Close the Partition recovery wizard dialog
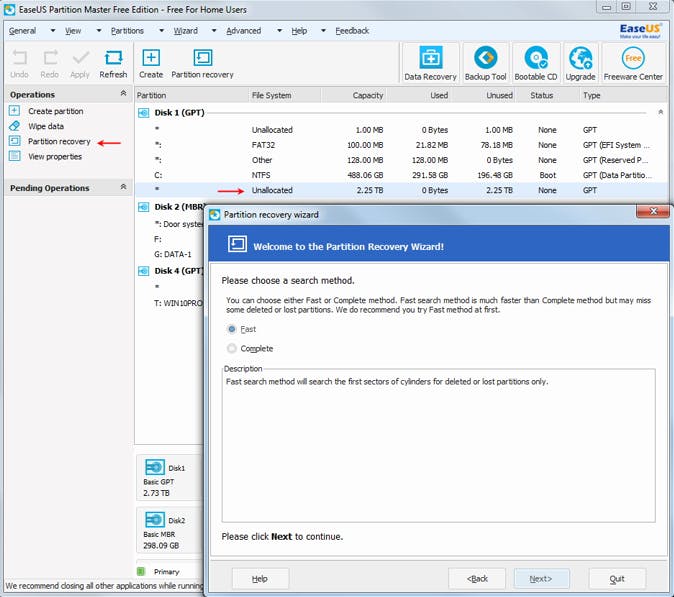 coord(653,211)
